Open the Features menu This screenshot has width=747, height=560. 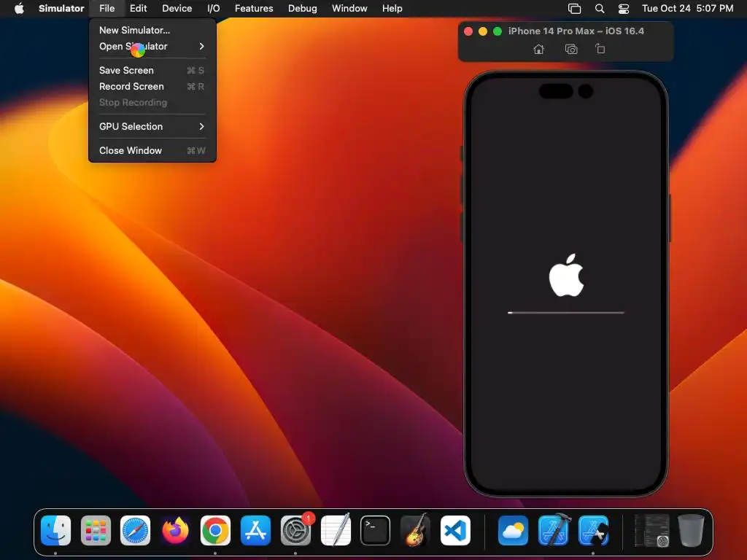tap(254, 8)
